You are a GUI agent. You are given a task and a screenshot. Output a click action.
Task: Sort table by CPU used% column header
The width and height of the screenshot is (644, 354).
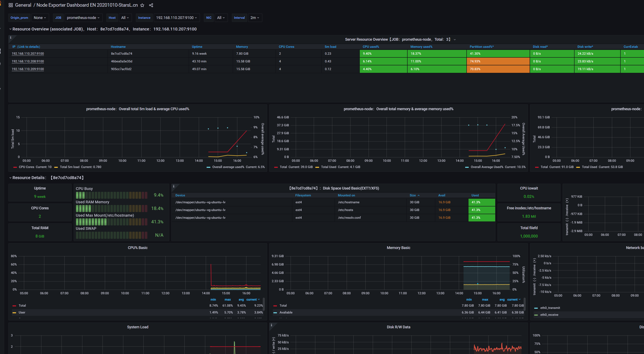[x=371, y=47]
